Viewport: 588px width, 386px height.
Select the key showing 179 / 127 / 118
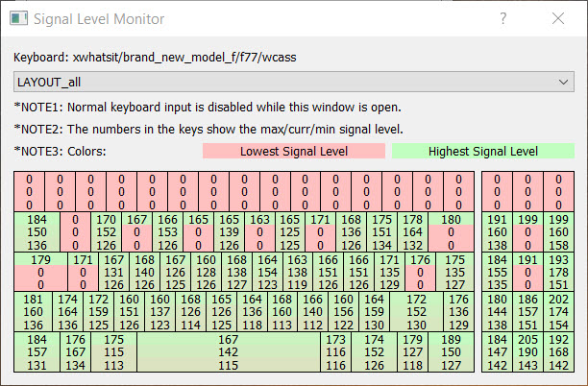click(x=413, y=352)
